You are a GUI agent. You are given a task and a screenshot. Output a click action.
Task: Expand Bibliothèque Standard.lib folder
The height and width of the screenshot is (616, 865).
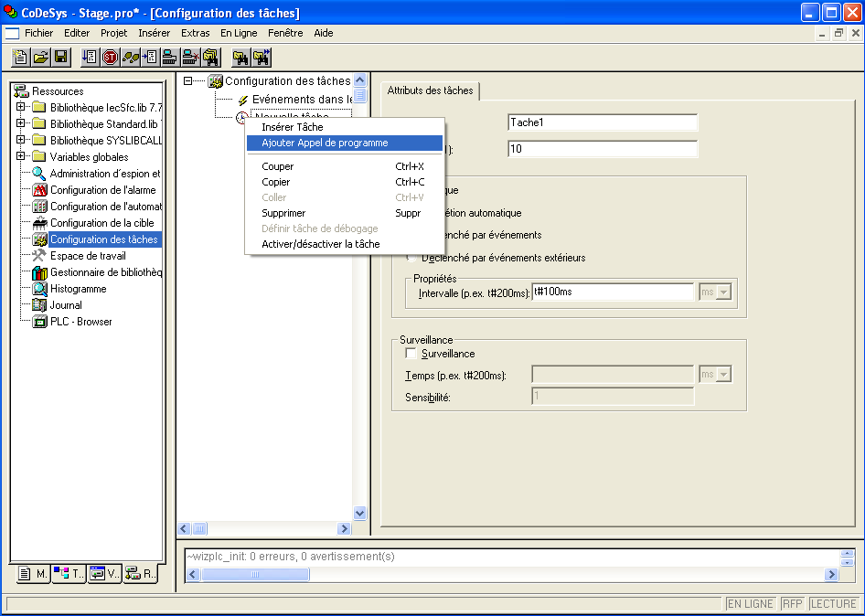coord(20,123)
